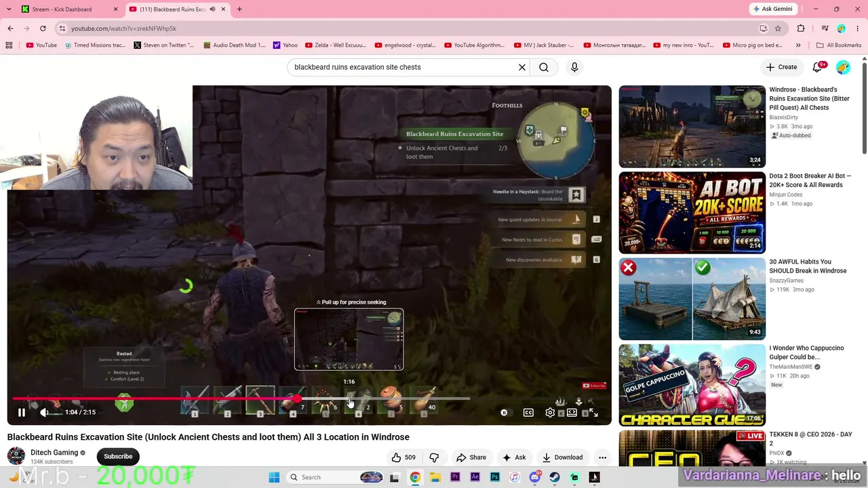Subscribe to Ditech Gaming channel

click(x=118, y=456)
